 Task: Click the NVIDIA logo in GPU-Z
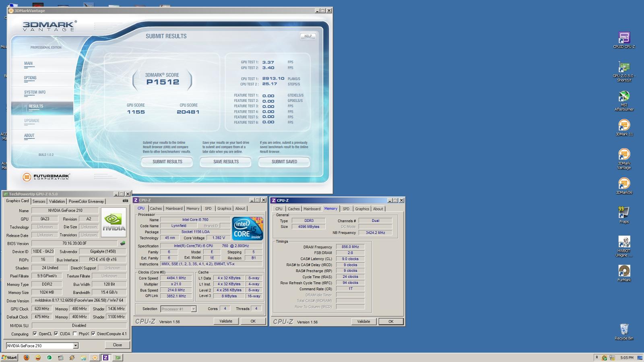click(x=114, y=222)
